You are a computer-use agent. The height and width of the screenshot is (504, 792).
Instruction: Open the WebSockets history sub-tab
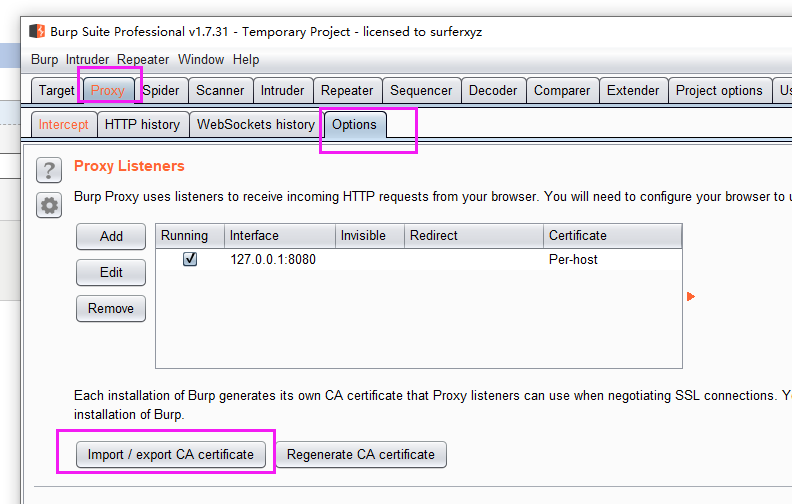point(256,124)
